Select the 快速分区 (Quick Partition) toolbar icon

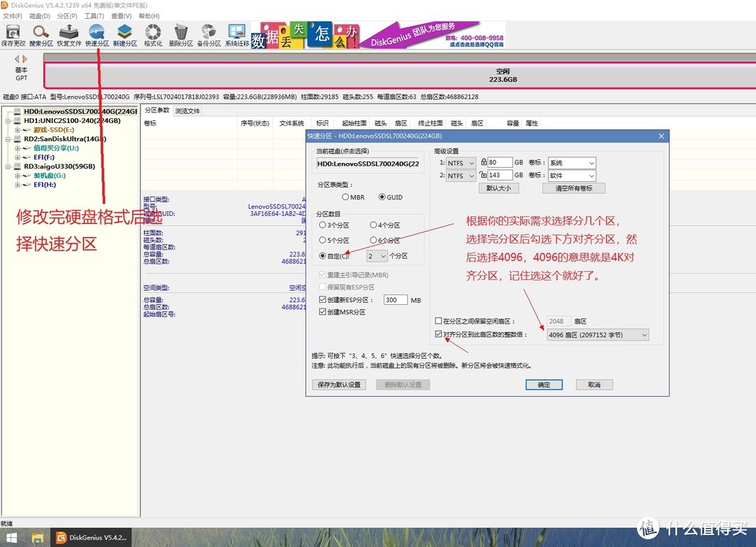coord(96,32)
